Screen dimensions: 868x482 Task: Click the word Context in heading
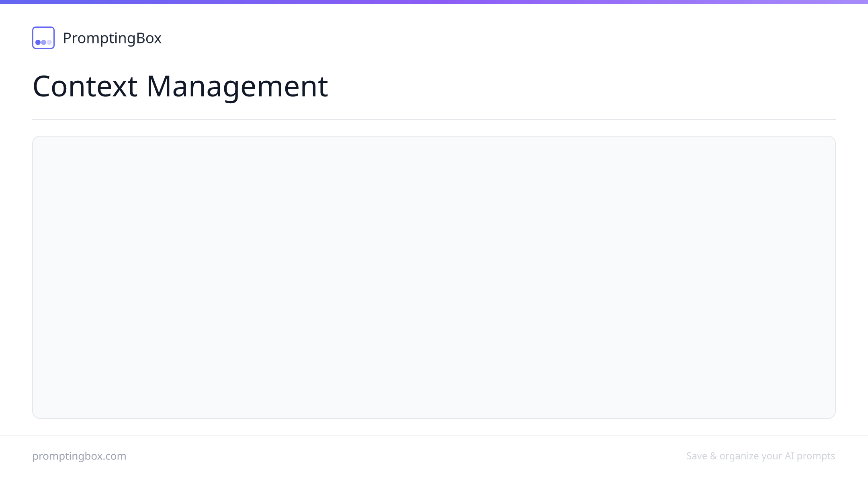(85, 86)
